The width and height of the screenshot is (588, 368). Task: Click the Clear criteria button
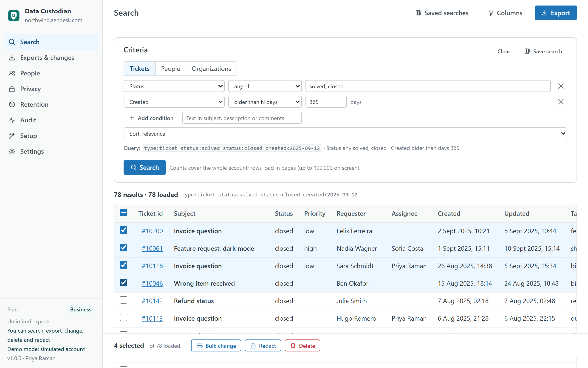[504, 51]
